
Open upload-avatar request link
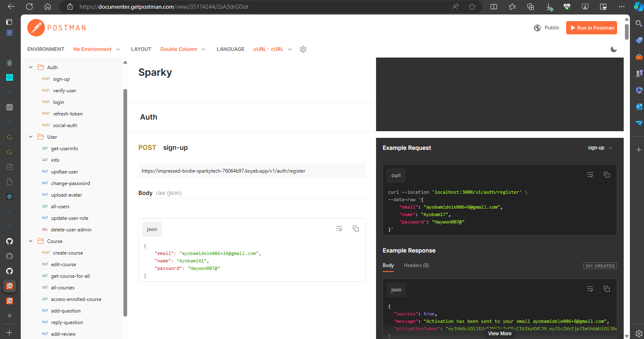tap(66, 195)
